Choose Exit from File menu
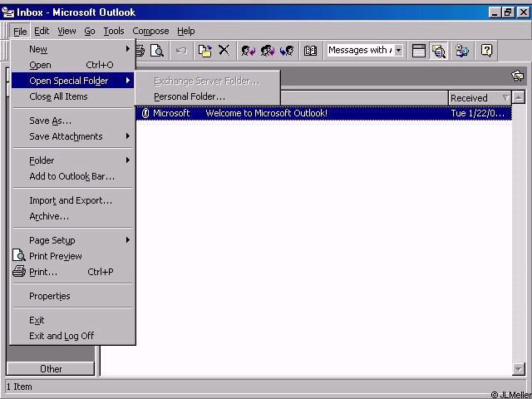This screenshot has height=399, width=532. [73, 320]
